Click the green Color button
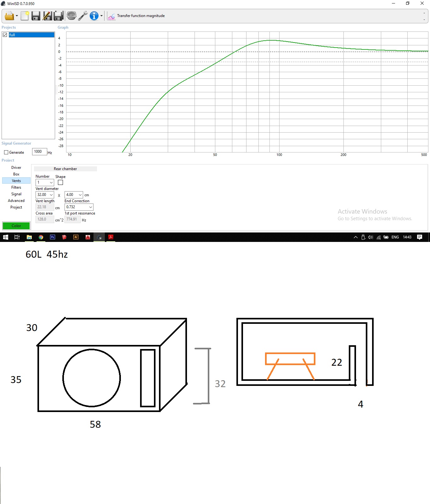Screen dimensions: 430x504 point(16,226)
